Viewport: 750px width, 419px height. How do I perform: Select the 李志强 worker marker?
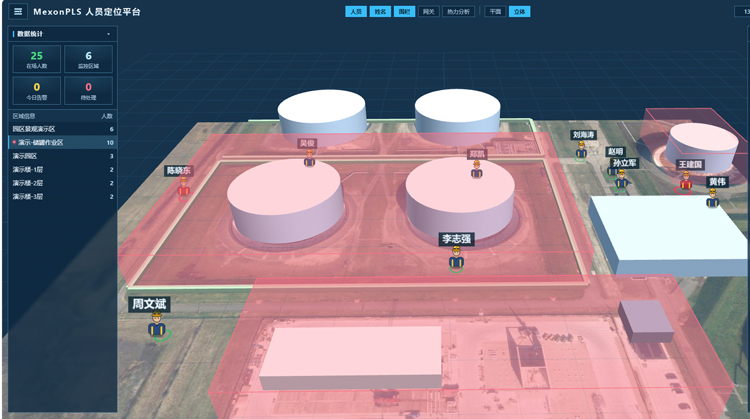pyautogui.click(x=456, y=259)
